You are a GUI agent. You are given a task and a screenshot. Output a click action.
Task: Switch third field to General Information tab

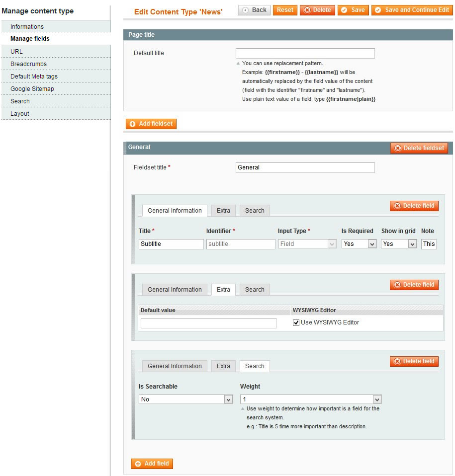point(175,366)
